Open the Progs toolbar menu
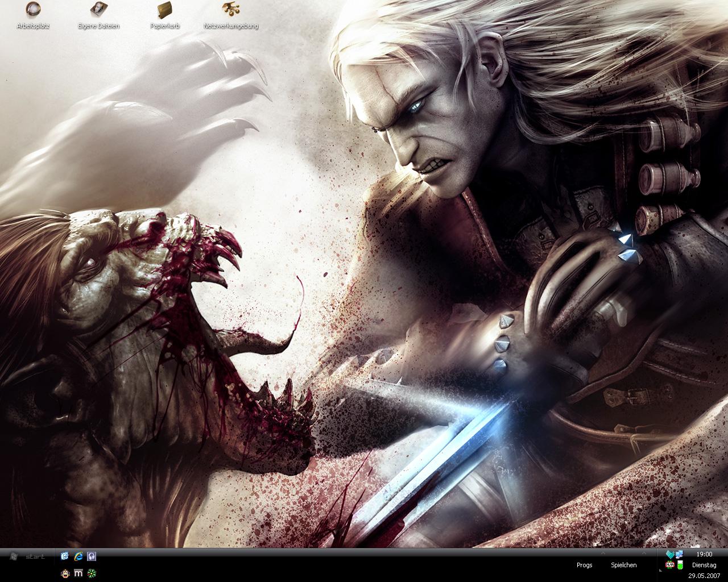The height and width of the screenshot is (582, 728). click(584, 565)
